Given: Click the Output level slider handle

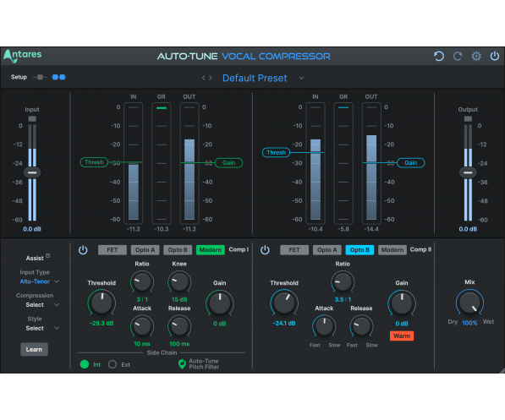Looking at the screenshot, I should pos(468,172).
